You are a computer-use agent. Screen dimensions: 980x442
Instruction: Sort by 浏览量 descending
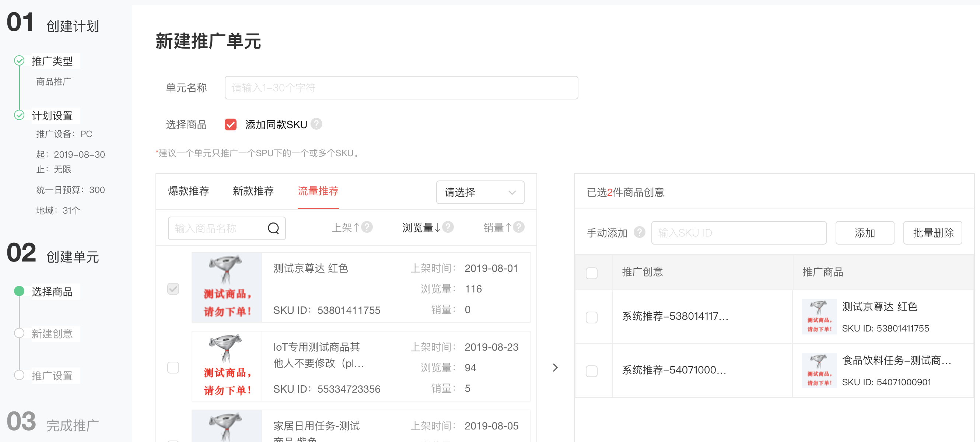click(x=421, y=228)
